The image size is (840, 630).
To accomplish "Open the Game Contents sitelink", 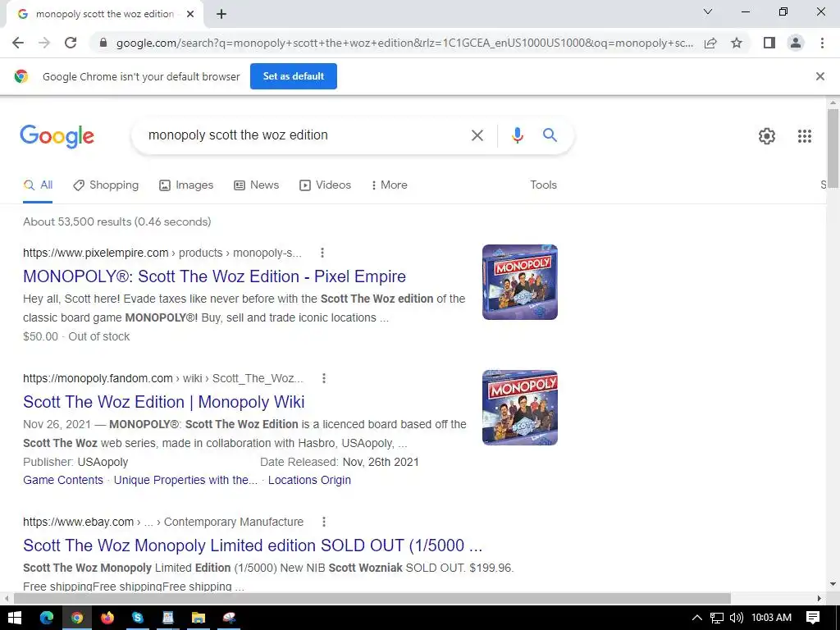I will [63, 480].
